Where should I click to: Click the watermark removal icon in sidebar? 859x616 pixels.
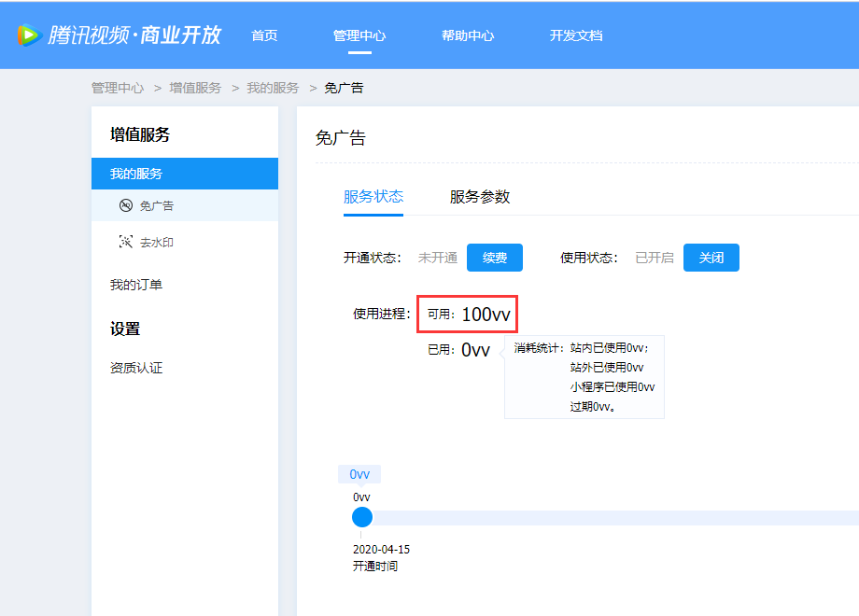point(126,242)
